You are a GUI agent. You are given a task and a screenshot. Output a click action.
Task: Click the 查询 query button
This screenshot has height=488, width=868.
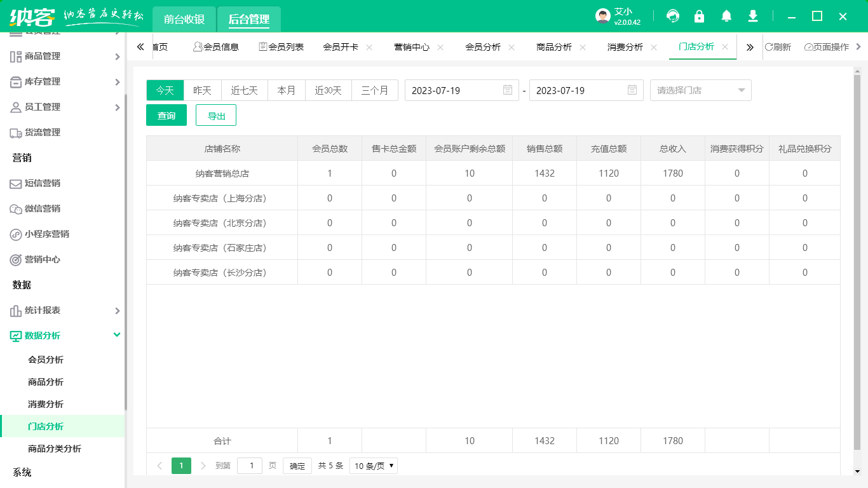(166, 115)
